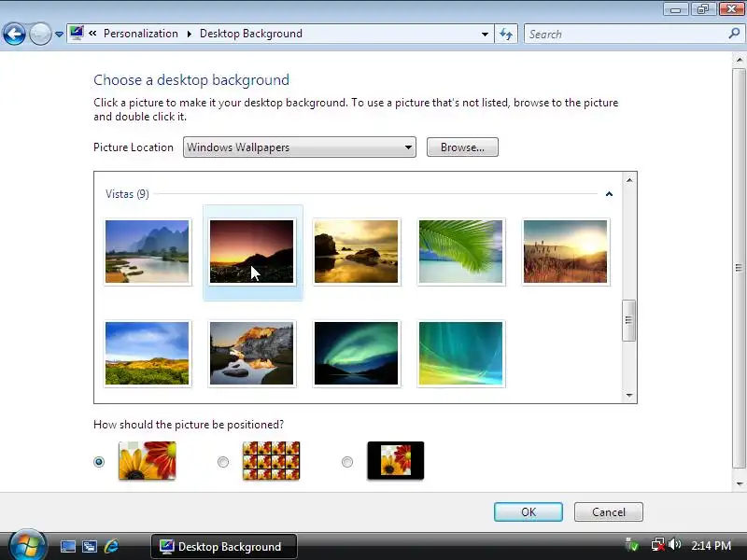Select the tile position radio button

(x=223, y=462)
